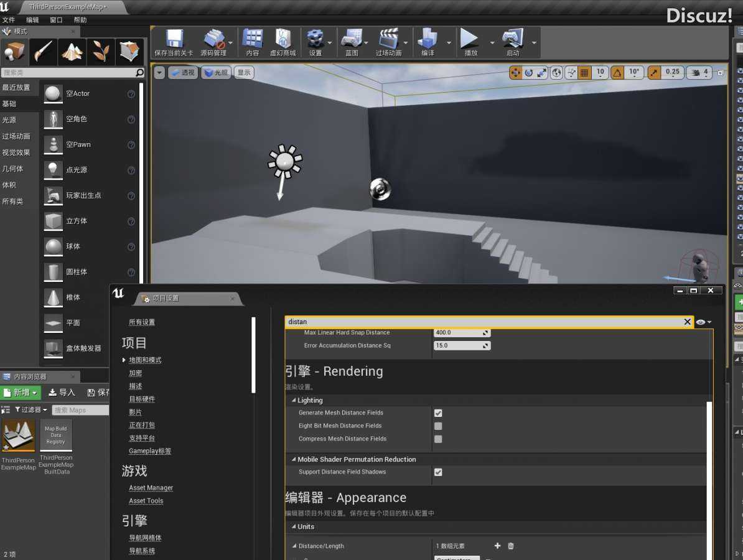This screenshot has width=743, height=560.
Task: Open the Edit menu
Action: 32,20
